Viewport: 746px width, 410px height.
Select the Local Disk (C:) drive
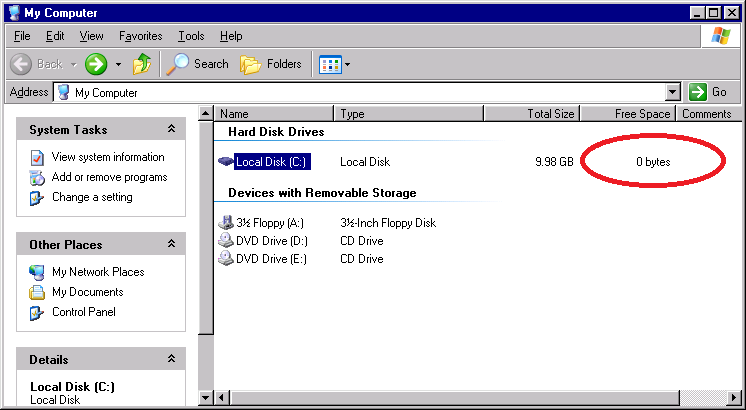pyautogui.click(x=270, y=162)
